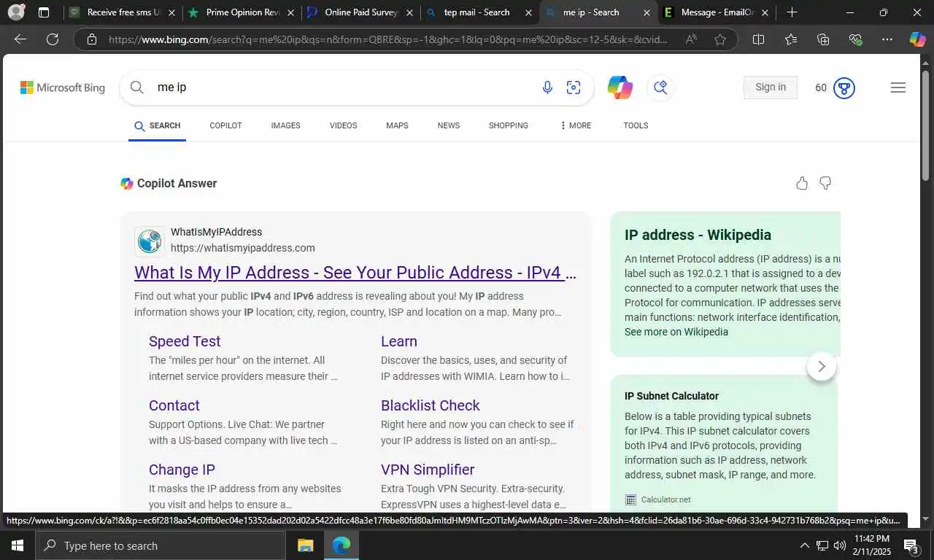Click the Sign in button
This screenshot has width=934, height=560.
click(771, 87)
